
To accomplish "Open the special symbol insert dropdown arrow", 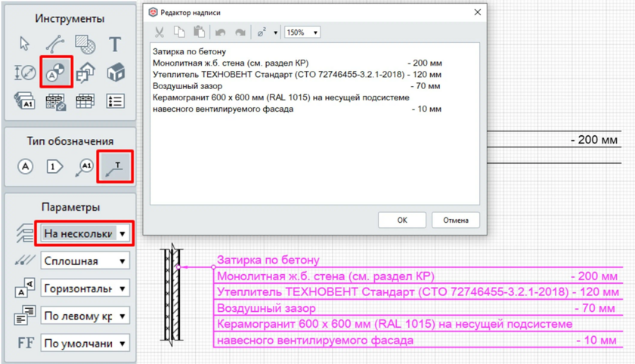I will click(276, 32).
